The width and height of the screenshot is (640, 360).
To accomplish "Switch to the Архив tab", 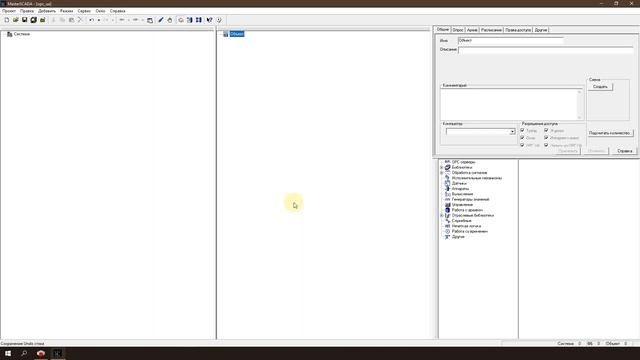I will tap(472, 30).
